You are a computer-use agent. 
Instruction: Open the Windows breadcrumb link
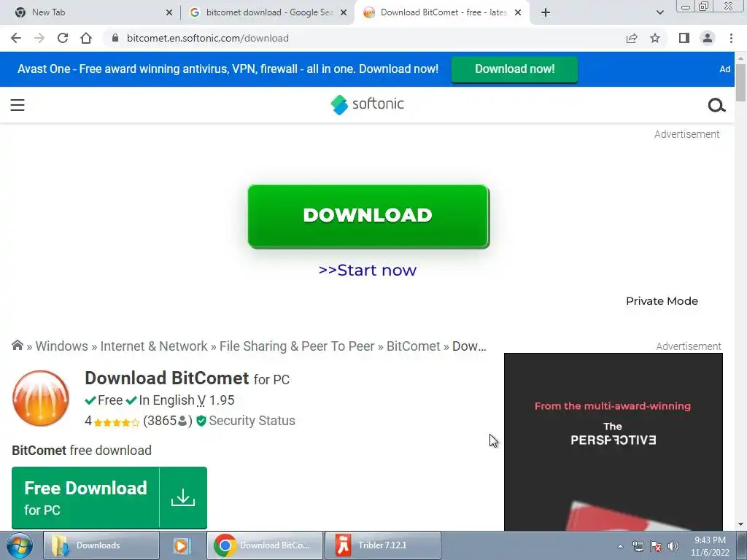61,346
